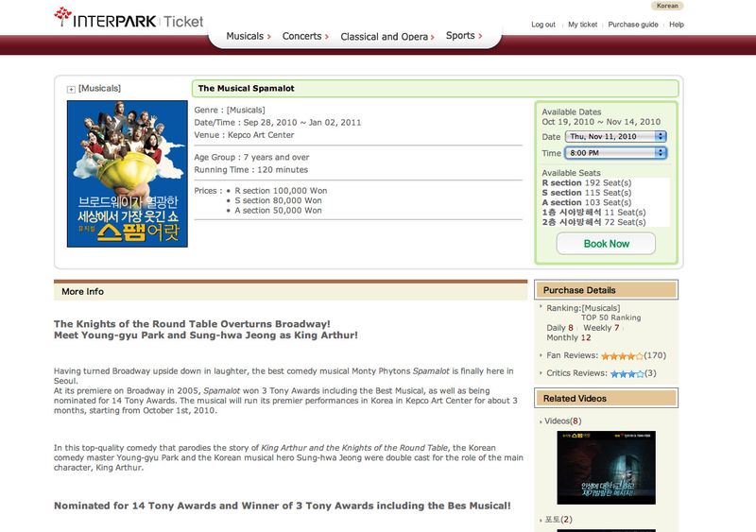Click the Age Group : 7 years and over text
Screen dimensions: 756x532
(x=251, y=157)
